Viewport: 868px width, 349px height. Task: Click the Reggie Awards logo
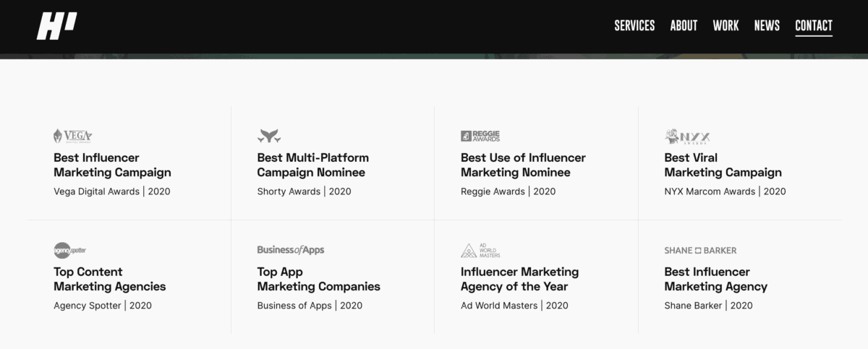(x=480, y=136)
